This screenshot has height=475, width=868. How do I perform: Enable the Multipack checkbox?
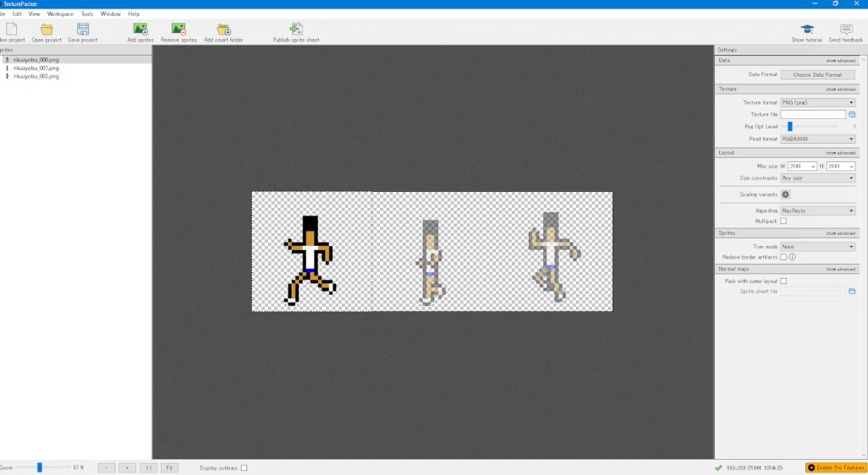tap(783, 221)
